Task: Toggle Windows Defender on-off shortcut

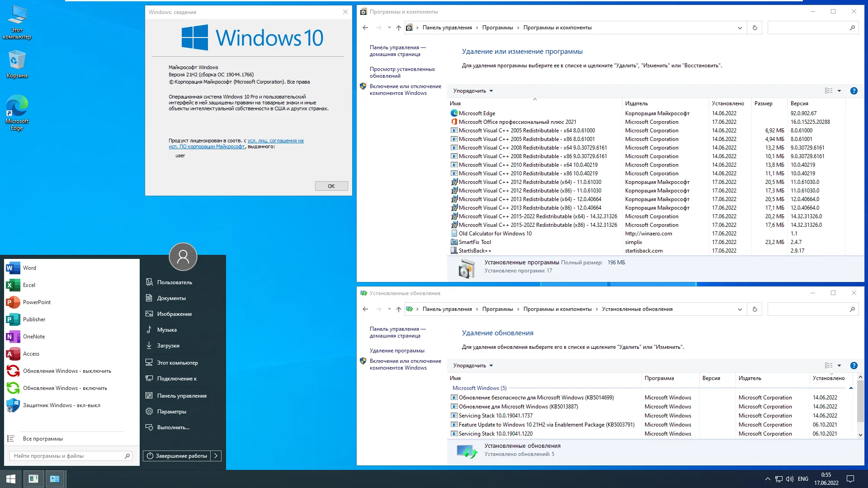Action: point(61,405)
